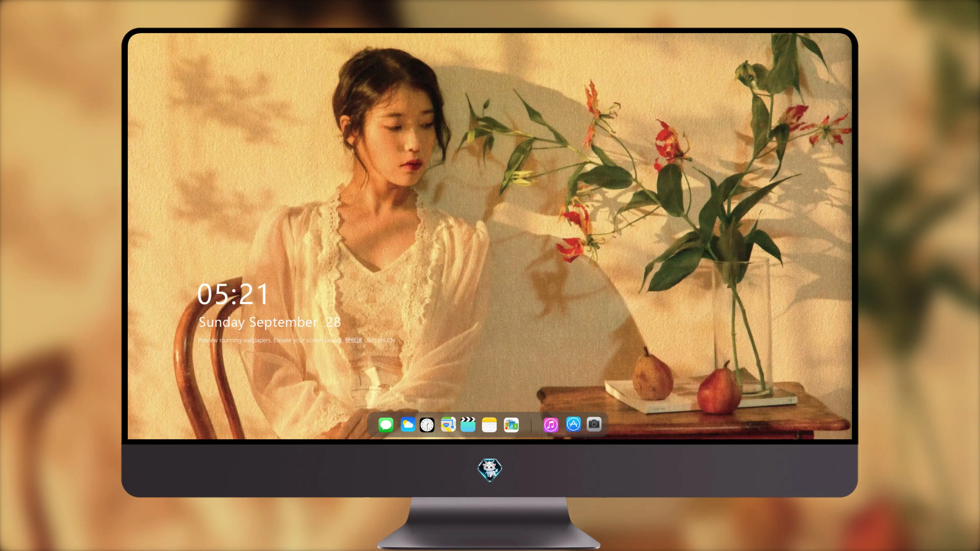Click the 05:21 clock display
The image size is (980, 551).
pos(232,294)
